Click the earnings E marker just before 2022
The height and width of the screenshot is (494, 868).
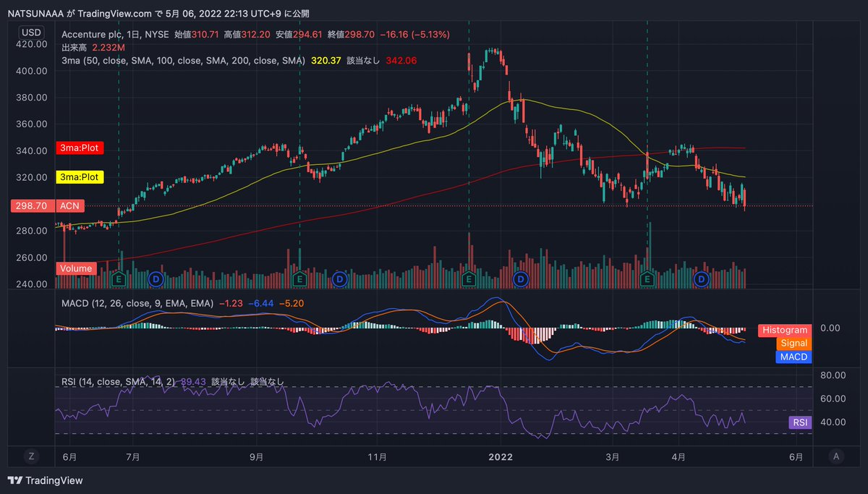[x=469, y=278]
